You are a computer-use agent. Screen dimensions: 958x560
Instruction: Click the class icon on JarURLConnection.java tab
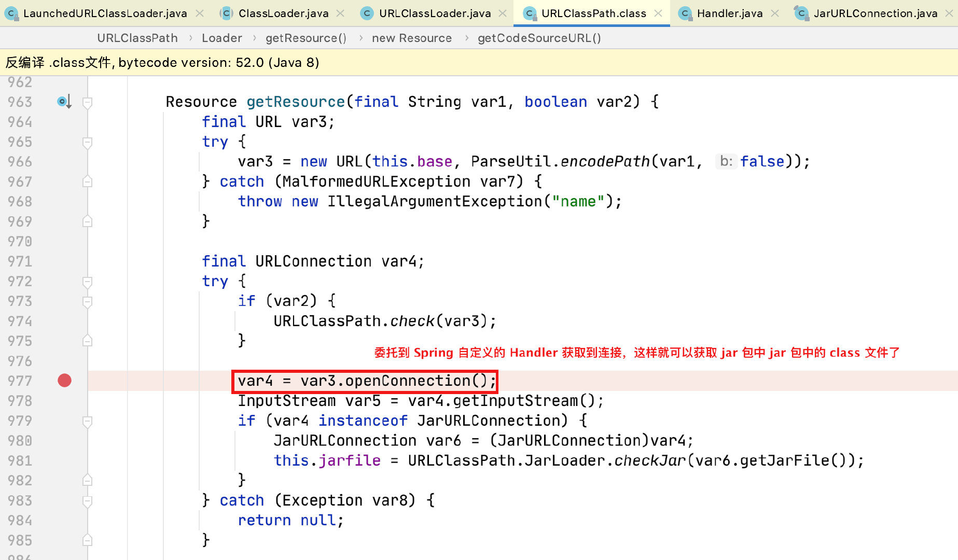(x=801, y=13)
